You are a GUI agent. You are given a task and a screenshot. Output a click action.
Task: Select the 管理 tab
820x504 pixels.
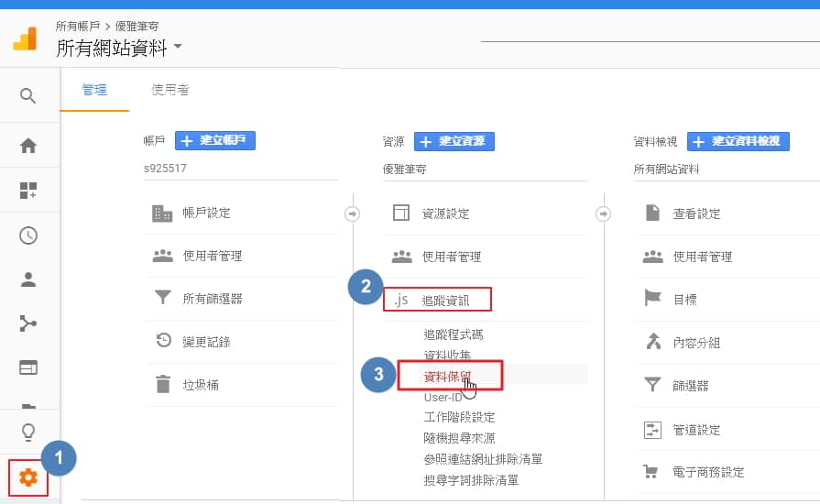click(x=94, y=90)
